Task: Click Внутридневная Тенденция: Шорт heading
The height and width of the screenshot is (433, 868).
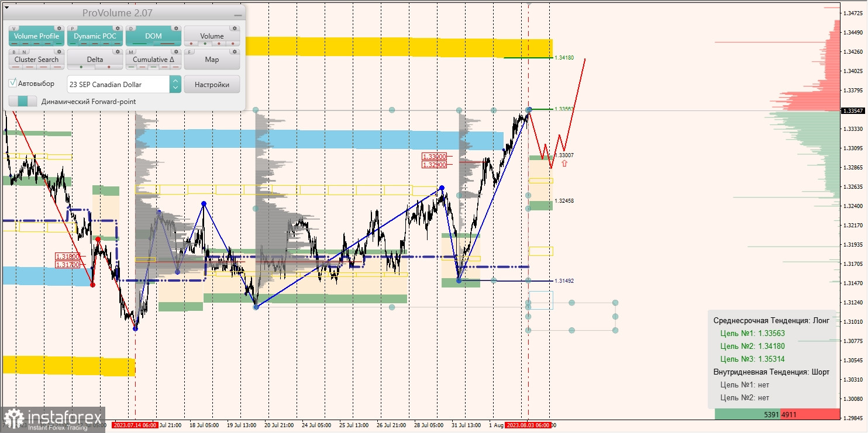Action: 771,372
